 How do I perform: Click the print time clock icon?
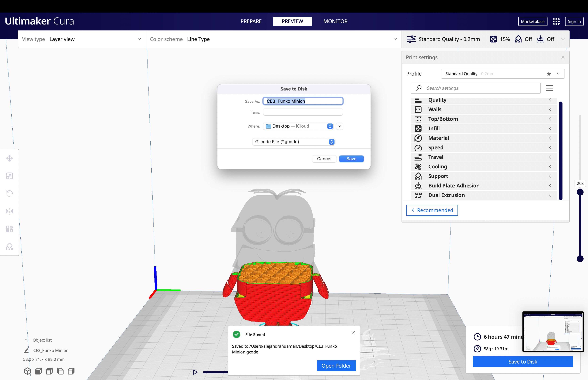[477, 337]
